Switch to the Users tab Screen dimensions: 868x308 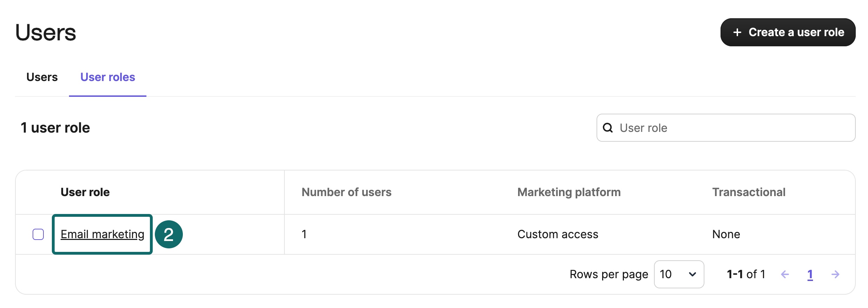point(42,77)
